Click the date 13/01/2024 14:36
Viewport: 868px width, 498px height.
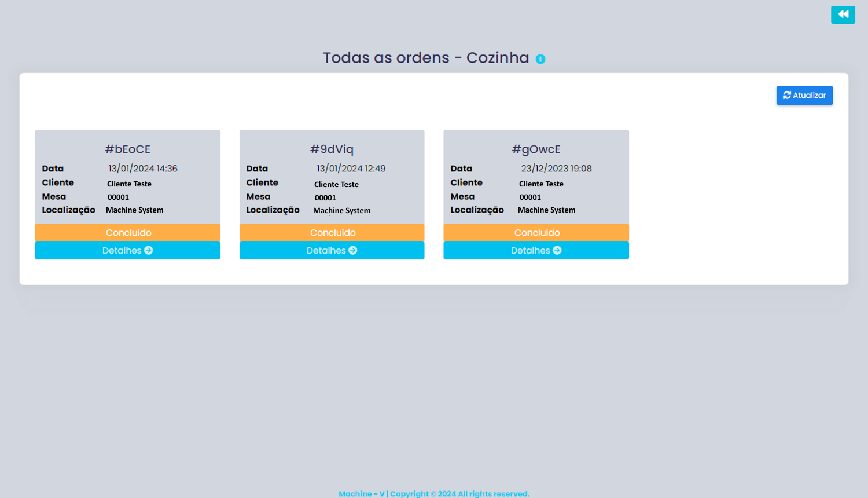[143, 169]
